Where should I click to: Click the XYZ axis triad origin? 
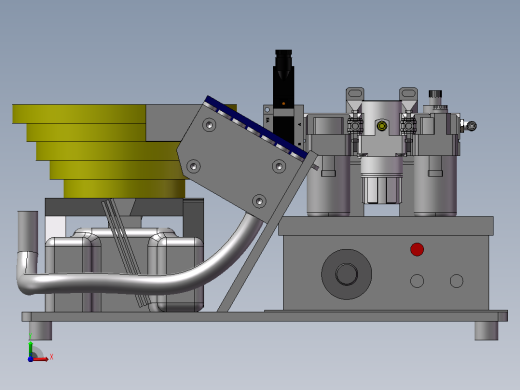coord(30,359)
